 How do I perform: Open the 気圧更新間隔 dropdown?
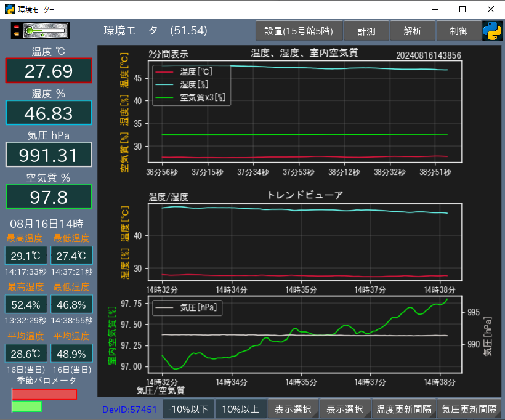469,409
